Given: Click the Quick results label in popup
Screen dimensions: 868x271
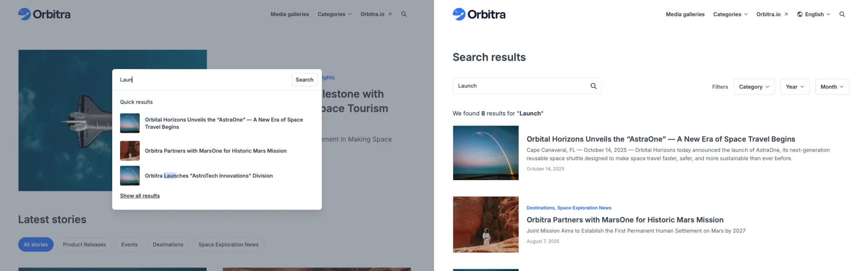Looking at the screenshot, I should pyautogui.click(x=136, y=102).
